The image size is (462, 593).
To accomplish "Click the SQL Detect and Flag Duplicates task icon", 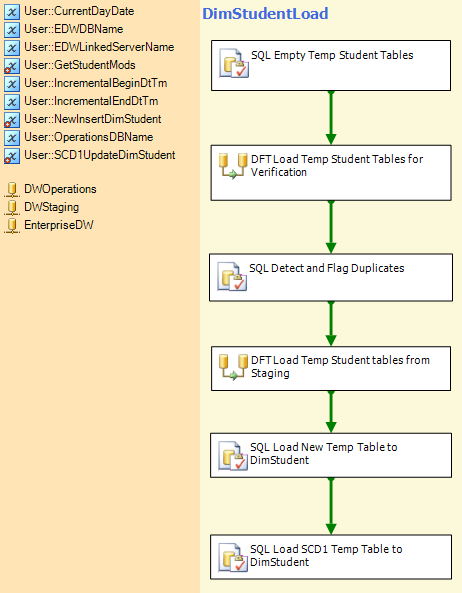I will [232, 277].
